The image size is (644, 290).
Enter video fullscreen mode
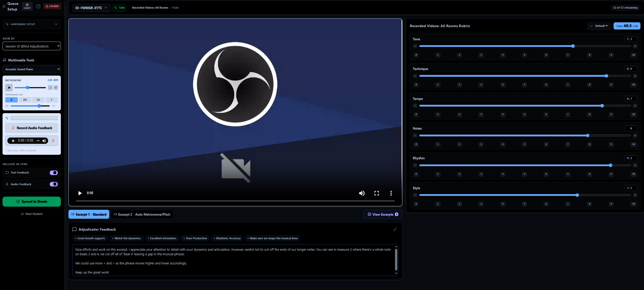coord(377,193)
